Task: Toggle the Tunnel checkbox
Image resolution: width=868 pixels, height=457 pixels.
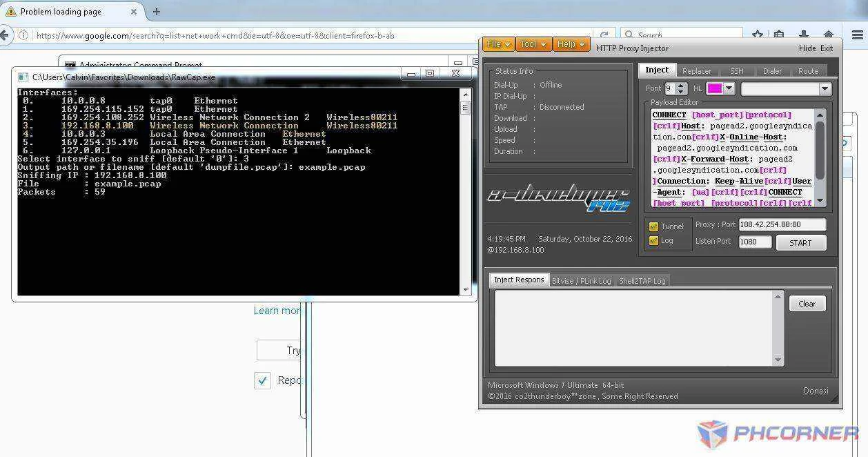Action: point(653,226)
